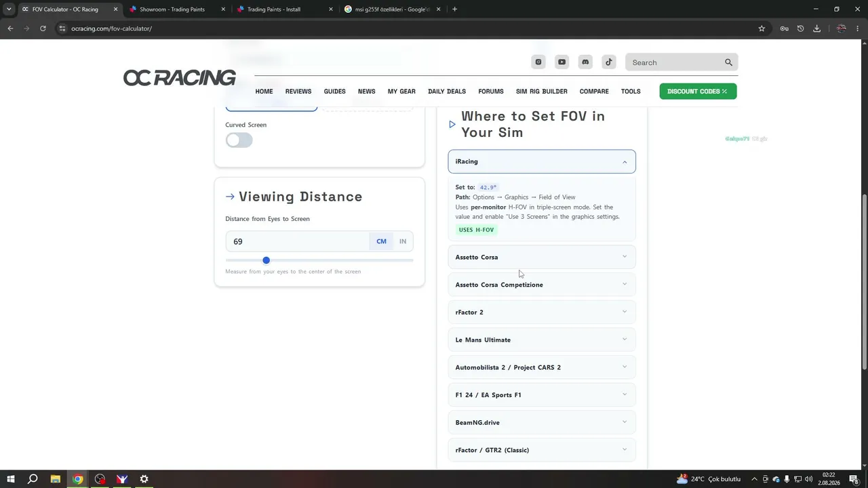Image resolution: width=868 pixels, height=488 pixels.
Task: Collapse the iRacing section
Action: pos(542,161)
